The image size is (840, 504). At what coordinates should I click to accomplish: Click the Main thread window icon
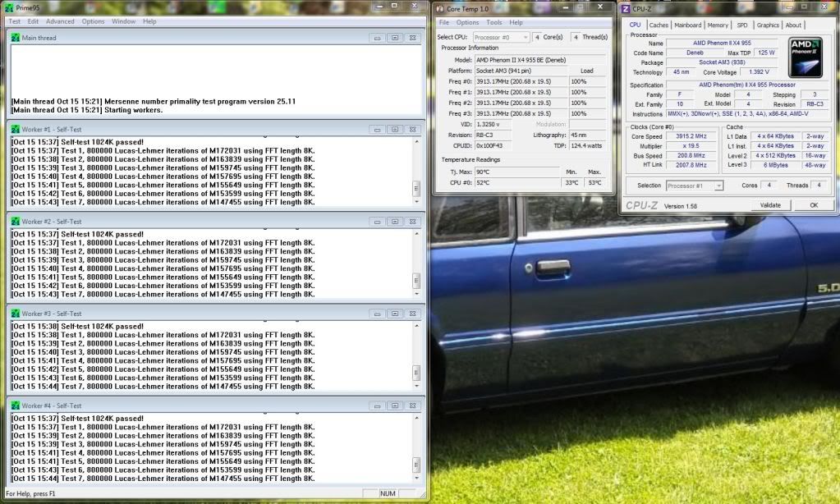[x=15, y=38]
